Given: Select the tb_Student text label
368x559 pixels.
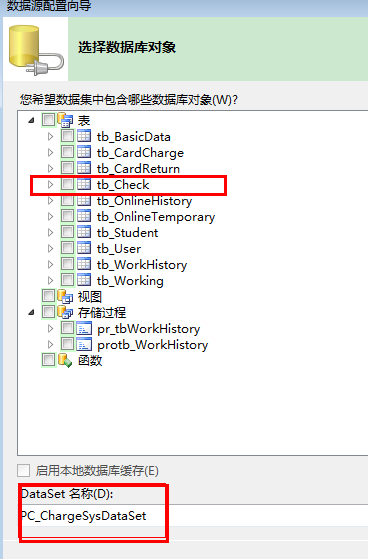Looking at the screenshot, I should 127,233.
